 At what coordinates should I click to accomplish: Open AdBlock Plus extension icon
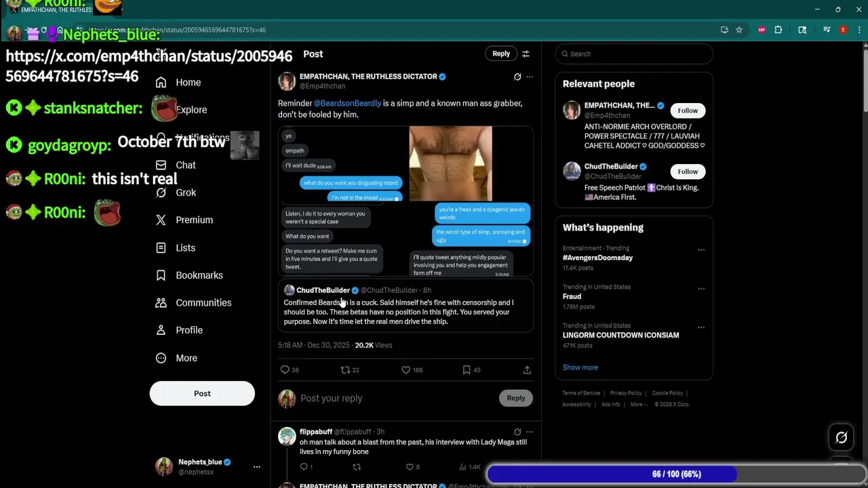click(762, 30)
